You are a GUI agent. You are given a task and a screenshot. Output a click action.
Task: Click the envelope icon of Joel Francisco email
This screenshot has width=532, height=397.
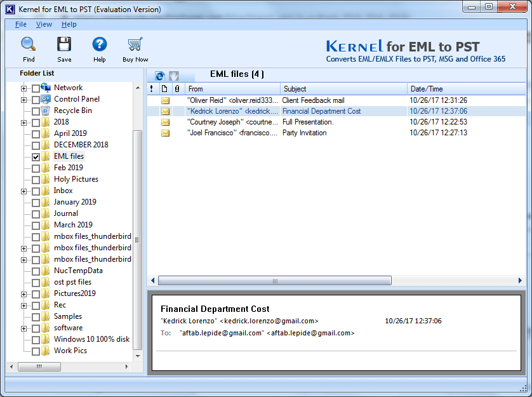(x=165, y=133)
